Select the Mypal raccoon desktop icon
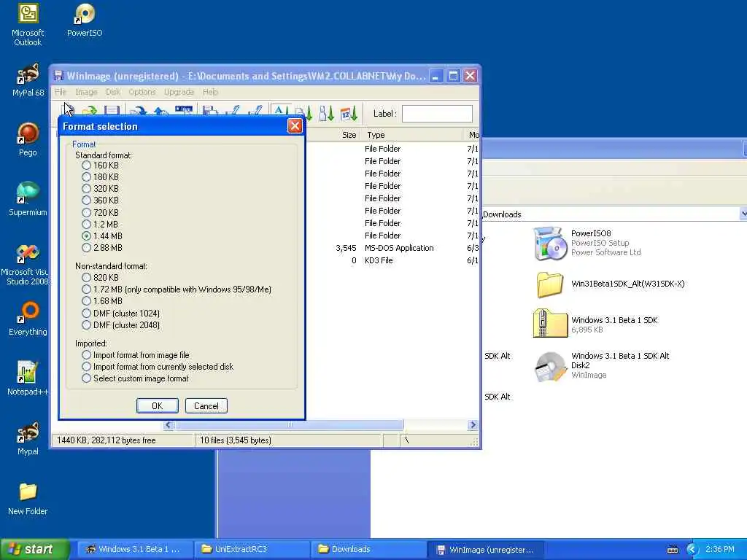Viewport: 747px width, 560px height. coord(28,438)
